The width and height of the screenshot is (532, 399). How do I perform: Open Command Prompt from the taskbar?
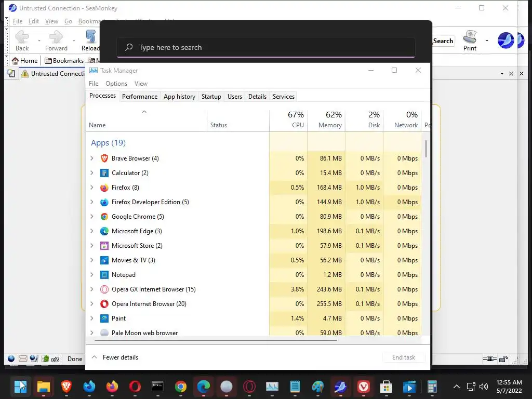coord(158,386)
